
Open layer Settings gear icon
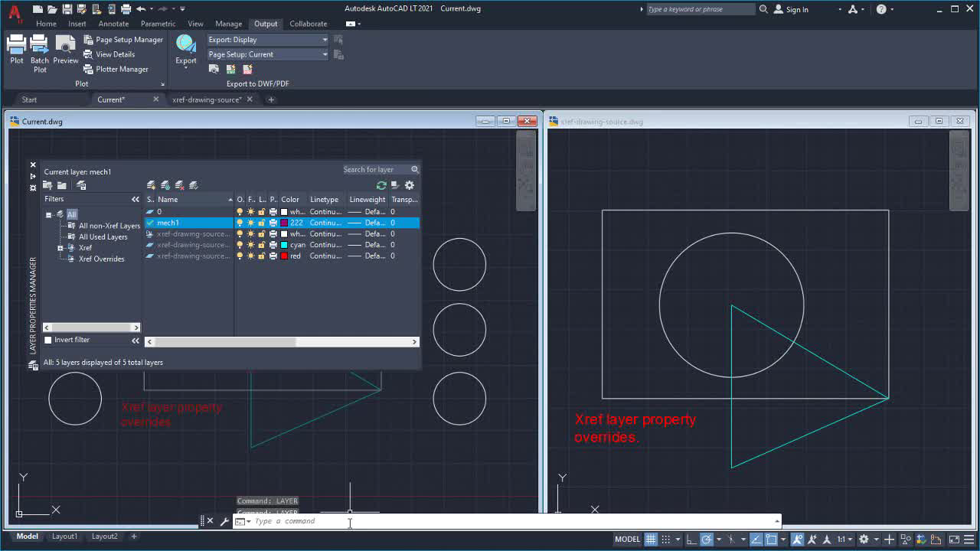click(410, 185)
